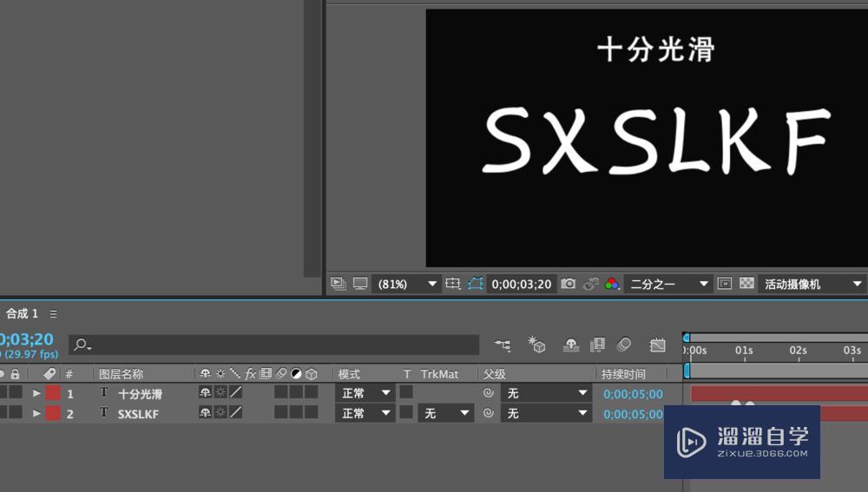This screenshot has width=868, height=492.
Task: Toggle shy switch on layer SXSLKF
Action: coord(205,412)
